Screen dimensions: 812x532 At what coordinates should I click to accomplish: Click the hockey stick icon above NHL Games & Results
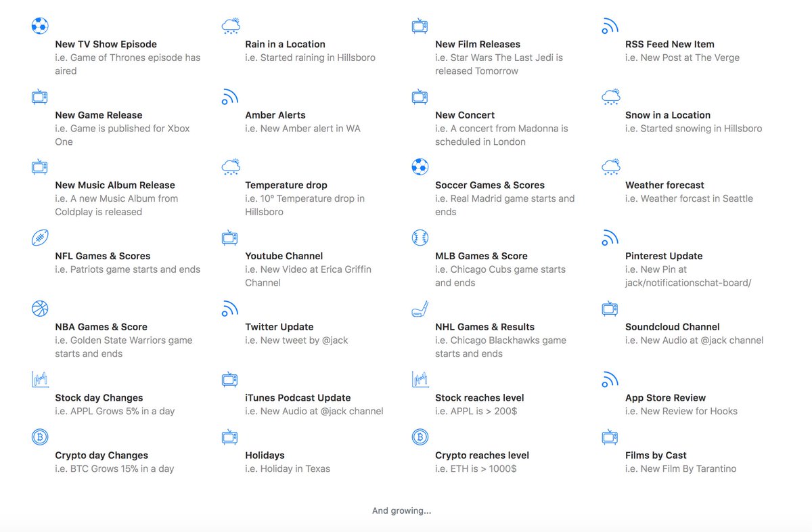420,309
